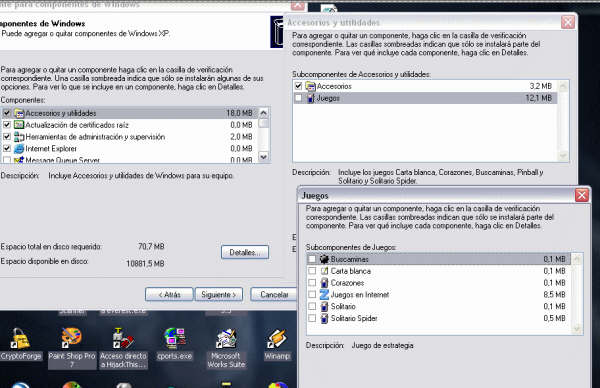Click the Solitario card icon
This screenshot has width=600, height=388.
click(324, 306)
